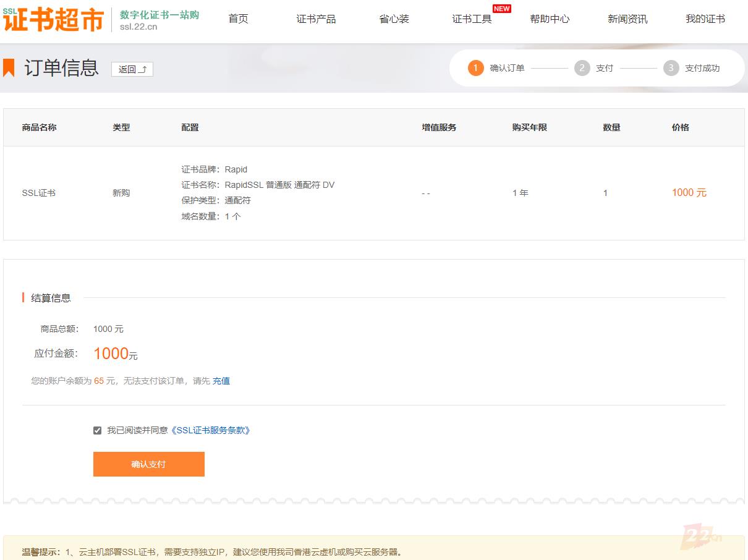748x560 pixels.
Task: Uncheck the 我已阅读并同意 agreement checkbox
Action: click(97, 430)
